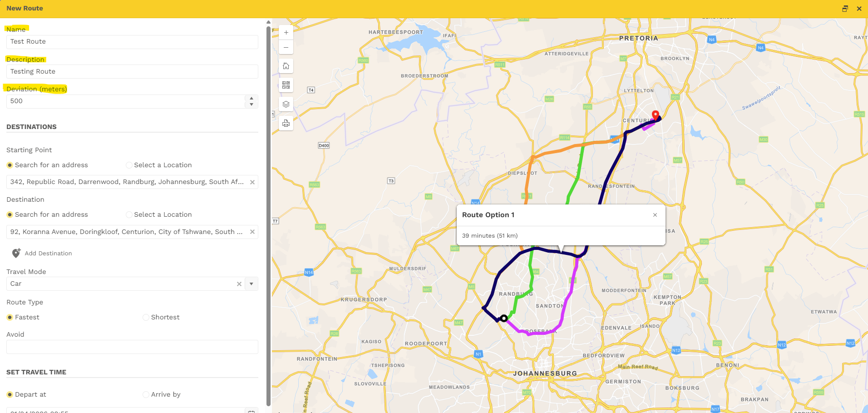Screen dimensions: 868x413
Task: Clear the starting point address
Action: click(252, 182)
